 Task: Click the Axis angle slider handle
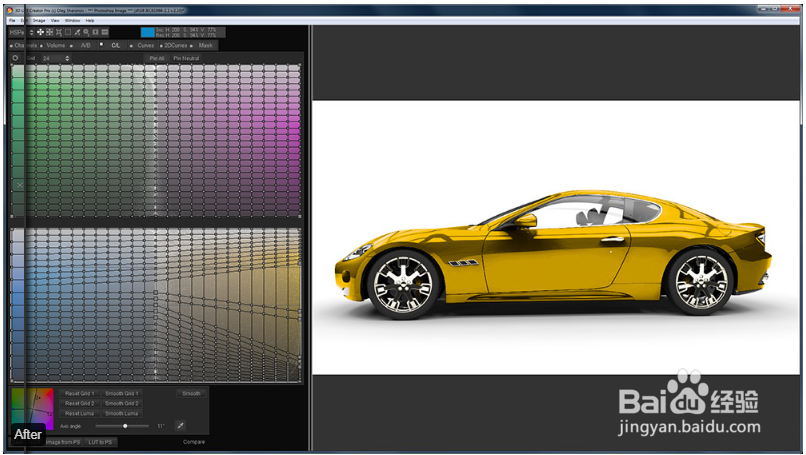pos(125,426)
